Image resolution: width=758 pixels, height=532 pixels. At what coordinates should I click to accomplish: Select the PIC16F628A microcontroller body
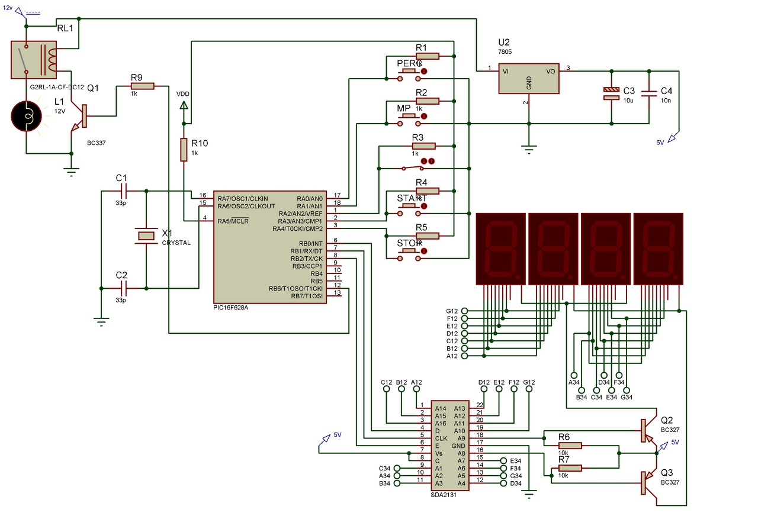(x=270, y=246)
